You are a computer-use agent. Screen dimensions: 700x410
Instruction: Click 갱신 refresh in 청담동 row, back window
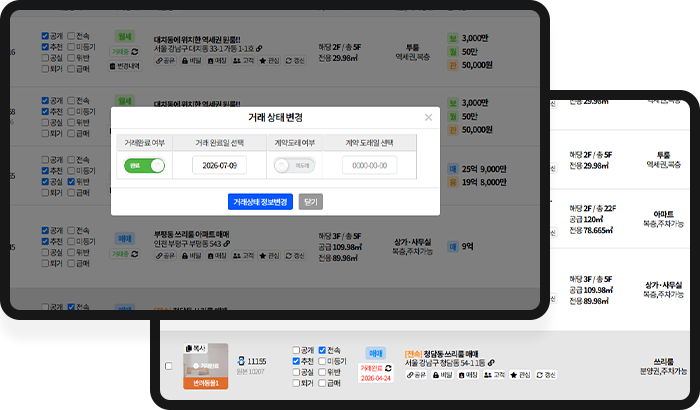click(546, 375)
